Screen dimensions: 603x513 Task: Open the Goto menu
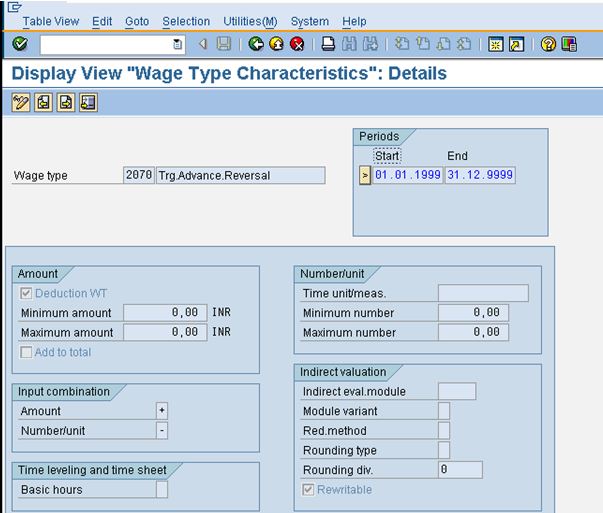pos(137,22)
